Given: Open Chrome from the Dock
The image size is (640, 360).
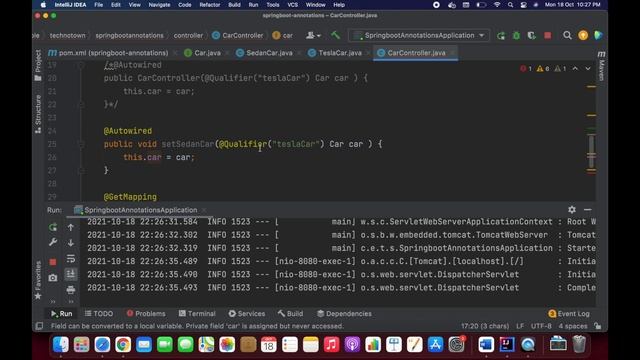Looking at the screenshot, I should (x=123, y=345).
